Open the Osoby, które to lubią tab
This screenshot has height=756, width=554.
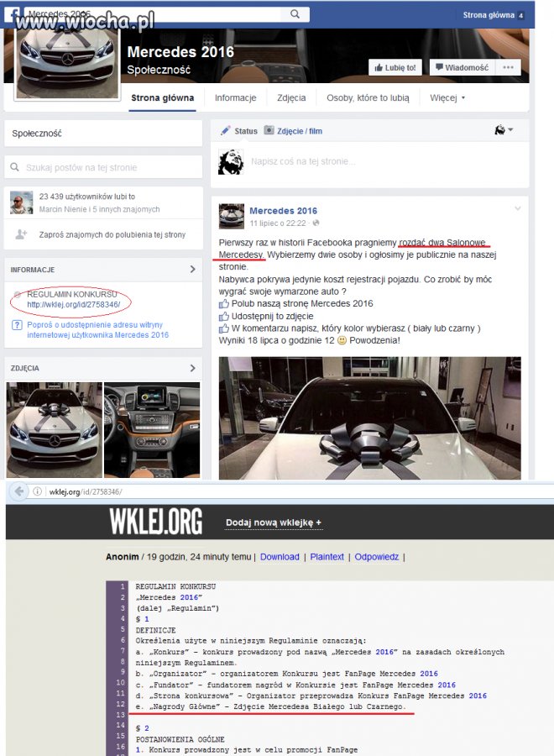tap(368, 98)
